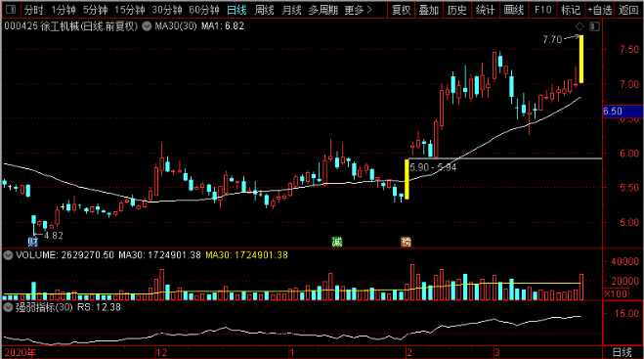The width and height of the screenshot is (644, 359).
Task: Click the 标记 mark button
Action: 571,10
